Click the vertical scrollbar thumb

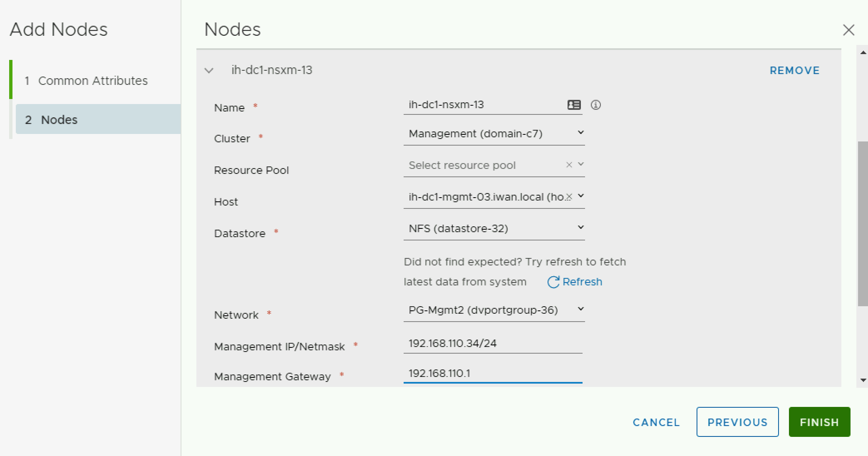(x=863, y=223)
